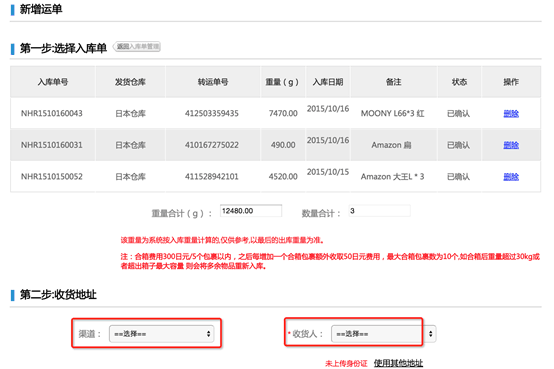Click the 入库日期 column header
This screenshot has height=369, width=554.
click(328, 82)
